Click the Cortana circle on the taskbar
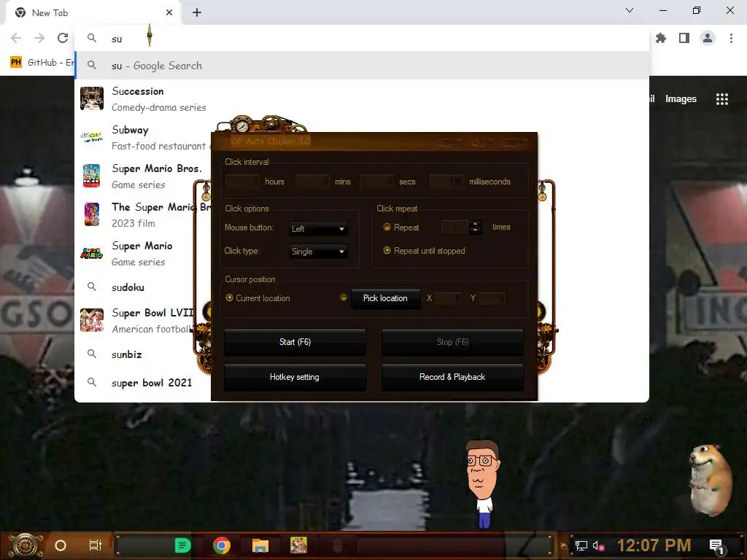 point(61,545)
